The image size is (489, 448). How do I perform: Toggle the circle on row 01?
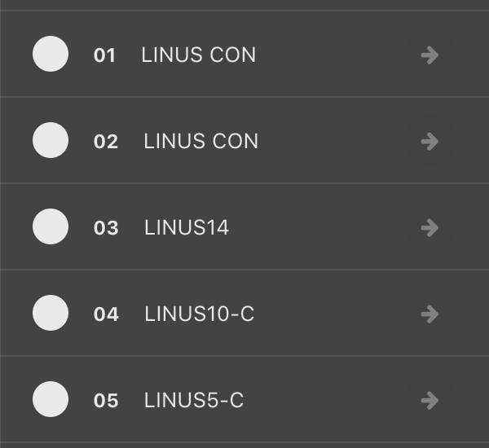[x=51, y=55]
